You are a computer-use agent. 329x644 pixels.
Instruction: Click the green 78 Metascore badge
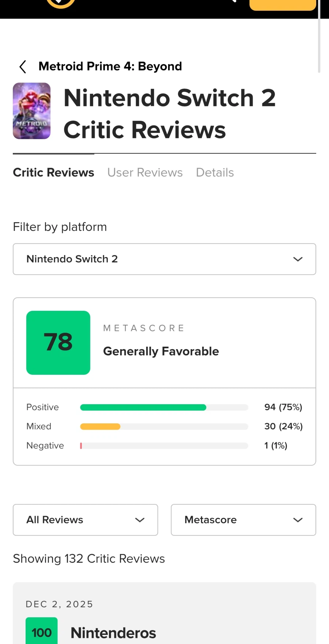point(58,342)
